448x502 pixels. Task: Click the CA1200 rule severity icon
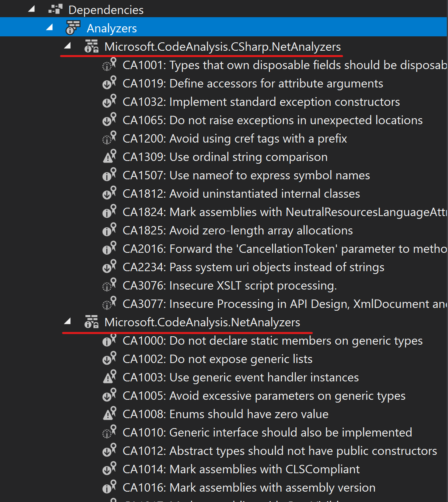tap(109, 138)
